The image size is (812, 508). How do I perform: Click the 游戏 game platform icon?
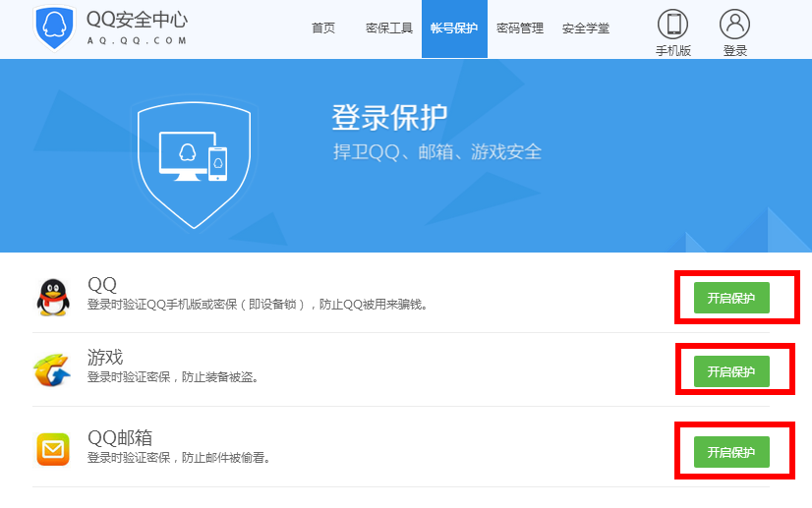(x=52, y=369)
